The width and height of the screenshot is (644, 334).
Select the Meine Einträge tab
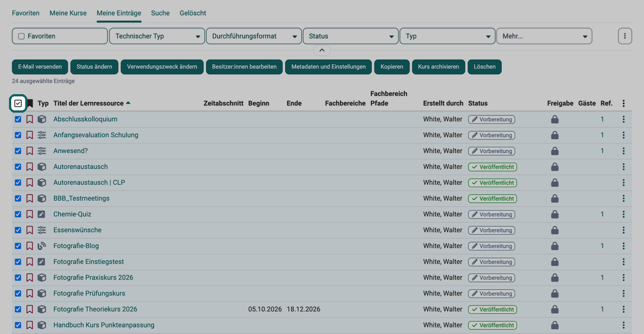[119, 13]
